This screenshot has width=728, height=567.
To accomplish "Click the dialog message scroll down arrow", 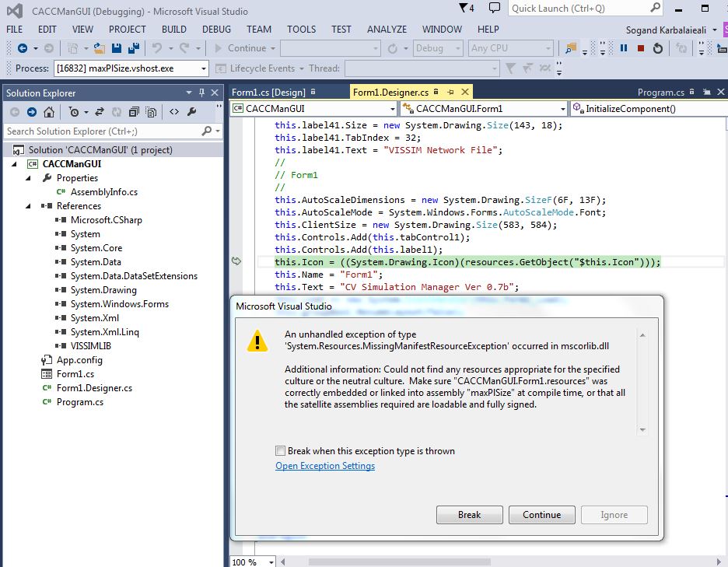I will click(x=642, y=429).
